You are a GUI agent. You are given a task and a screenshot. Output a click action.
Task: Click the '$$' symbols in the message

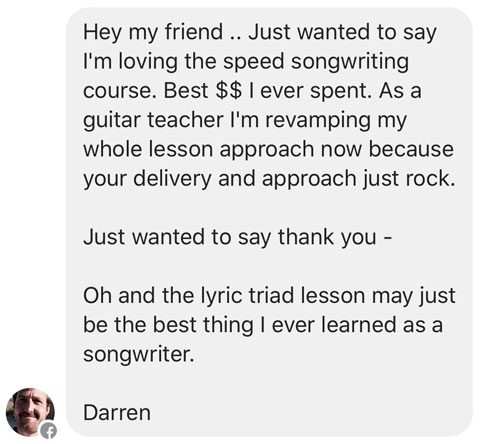[x=228, y=91]
